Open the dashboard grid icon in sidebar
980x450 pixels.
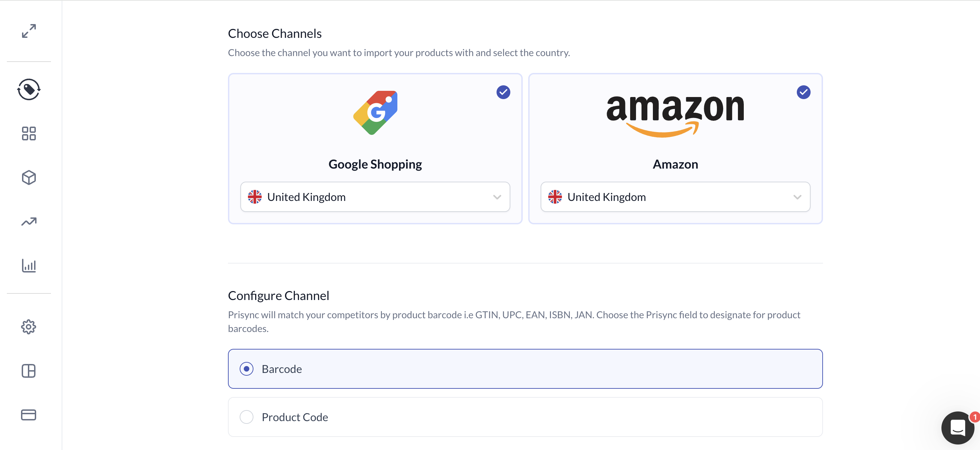click(29, 133)
